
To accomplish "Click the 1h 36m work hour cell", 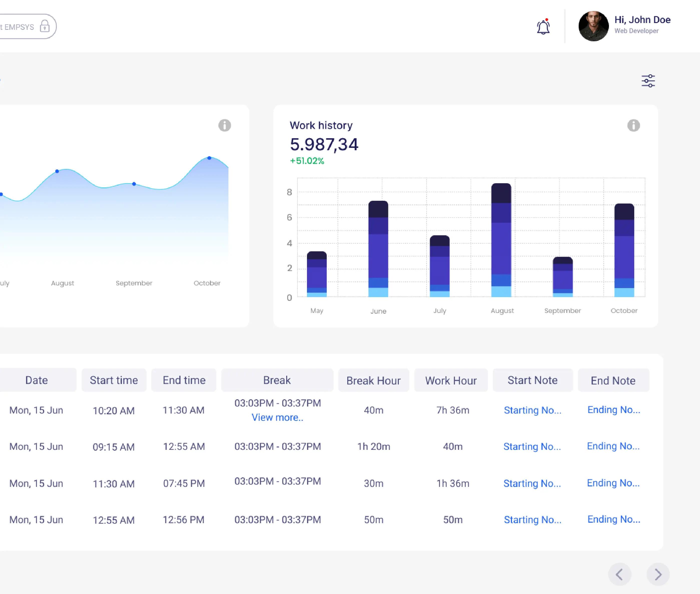I will 453,484.
